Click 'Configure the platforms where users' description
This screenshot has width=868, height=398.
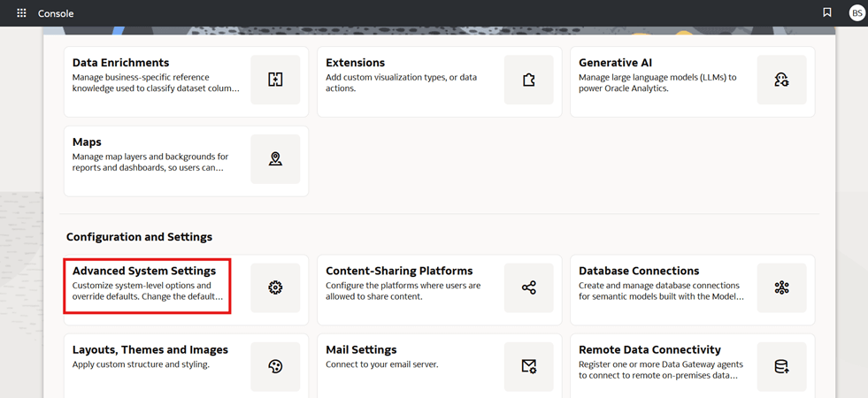403,291
